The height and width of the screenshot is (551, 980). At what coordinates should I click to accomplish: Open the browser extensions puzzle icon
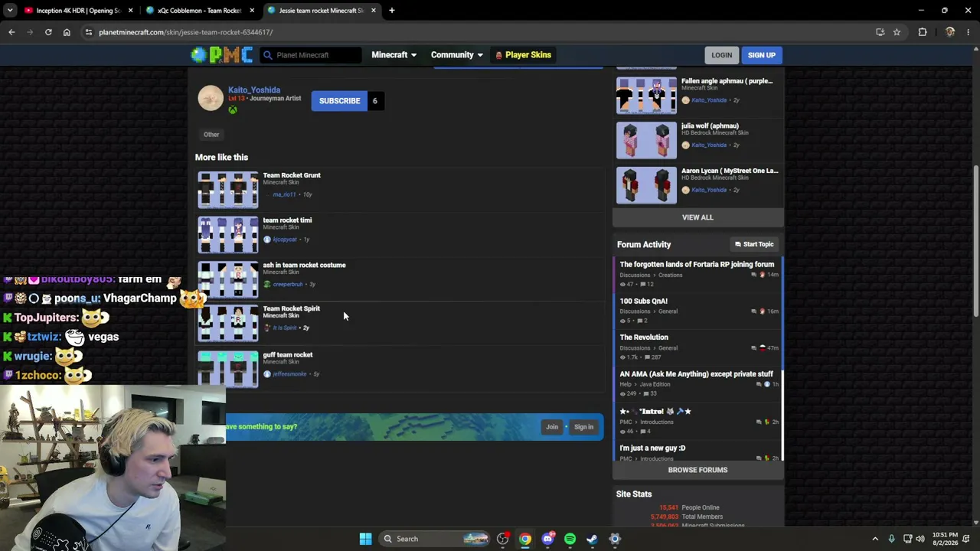tap(923, 32)
